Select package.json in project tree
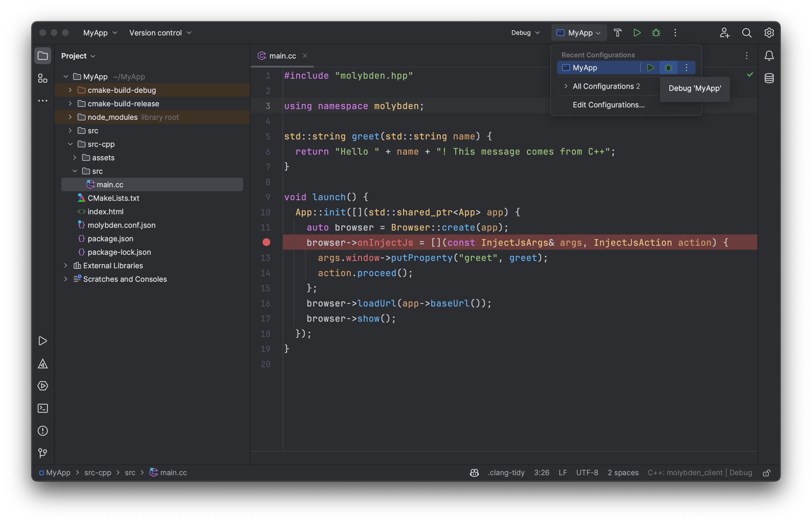The height and width of the screenshot is (523, 812). point(110,238)
